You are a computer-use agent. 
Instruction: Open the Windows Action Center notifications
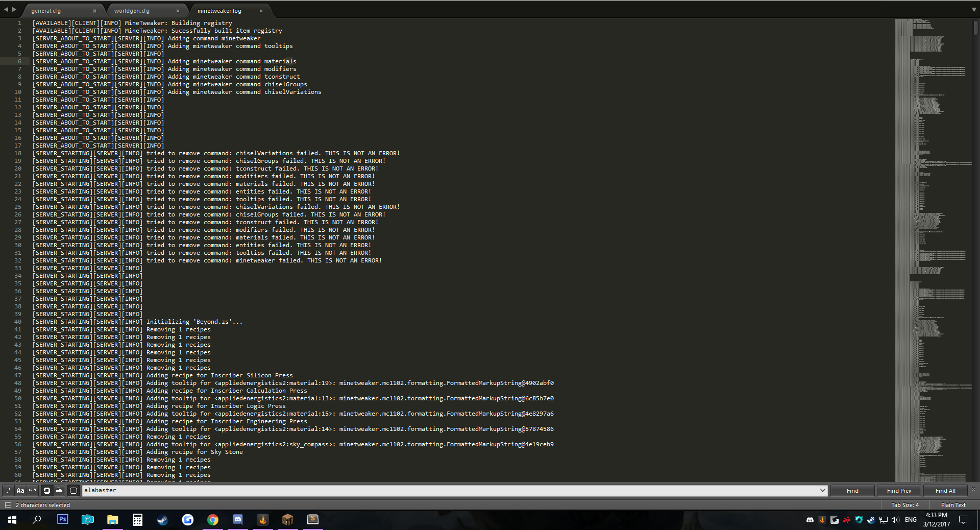(964, 520)
